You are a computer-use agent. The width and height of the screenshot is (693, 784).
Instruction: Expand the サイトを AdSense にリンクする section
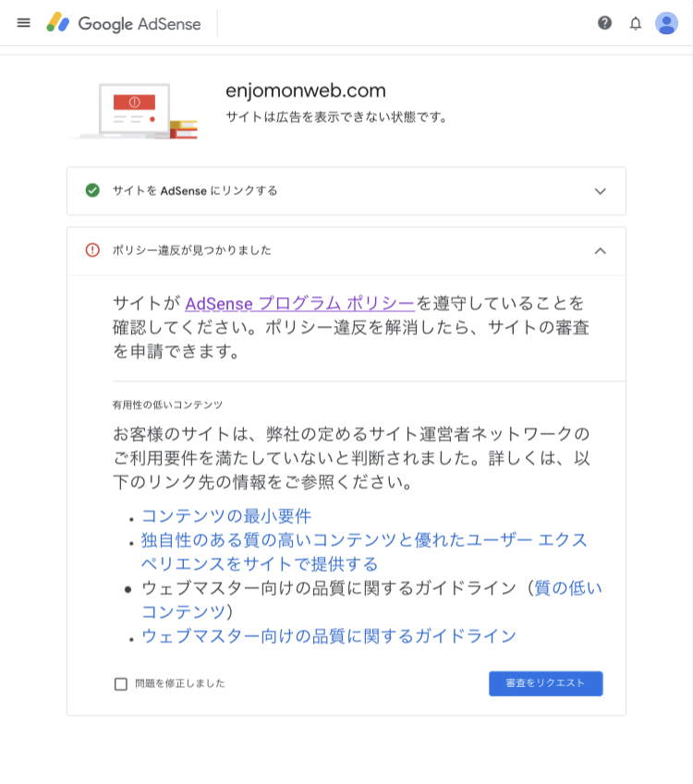pyautogui.click(x=600, y=191)
